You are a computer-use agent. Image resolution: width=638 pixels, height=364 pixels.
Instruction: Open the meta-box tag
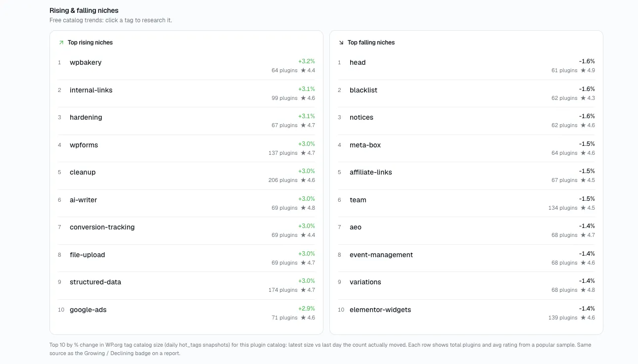pos(365,145)
